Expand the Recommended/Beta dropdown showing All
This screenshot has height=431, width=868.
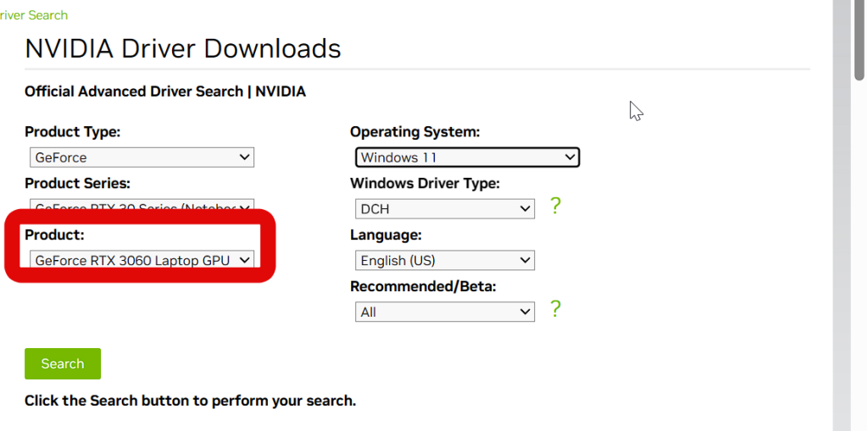[445, 312]
